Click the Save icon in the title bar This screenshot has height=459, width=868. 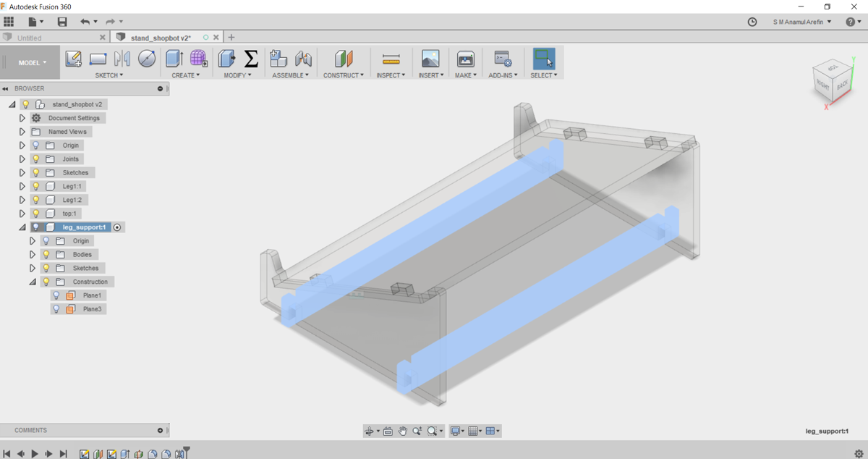(x=62, y=22)
